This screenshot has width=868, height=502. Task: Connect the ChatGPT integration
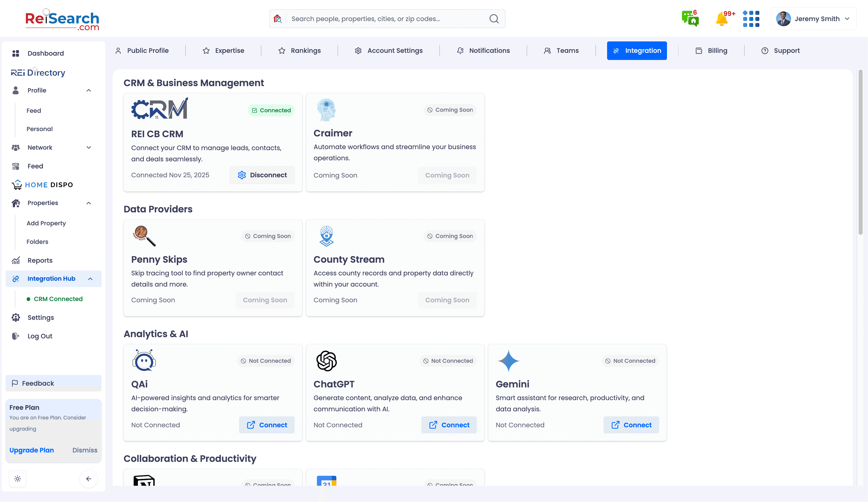[x=449, y=425]
